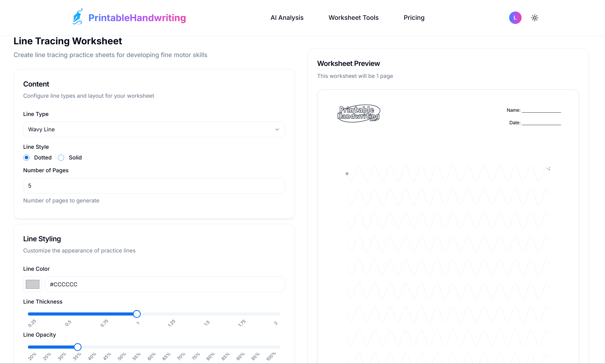Click the PrintableHandwriting pen logo icon
This screenshot has height=364, width=605.
77,16
